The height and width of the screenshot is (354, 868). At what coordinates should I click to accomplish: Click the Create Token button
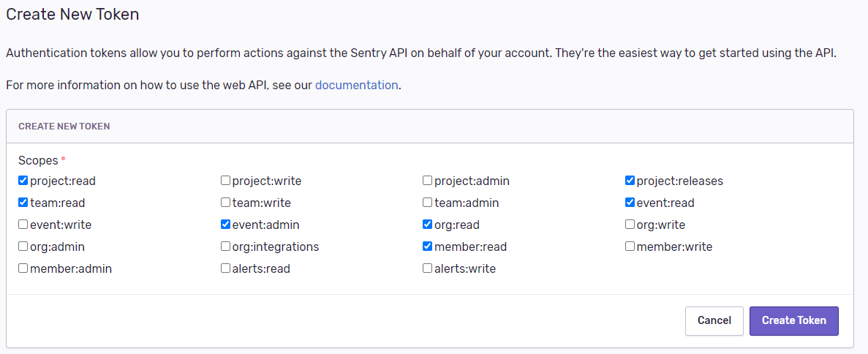(793, 320)
